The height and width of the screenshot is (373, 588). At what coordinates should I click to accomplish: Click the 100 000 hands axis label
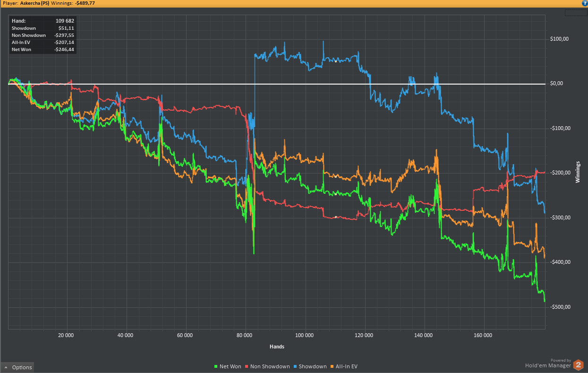coord(304,335)
